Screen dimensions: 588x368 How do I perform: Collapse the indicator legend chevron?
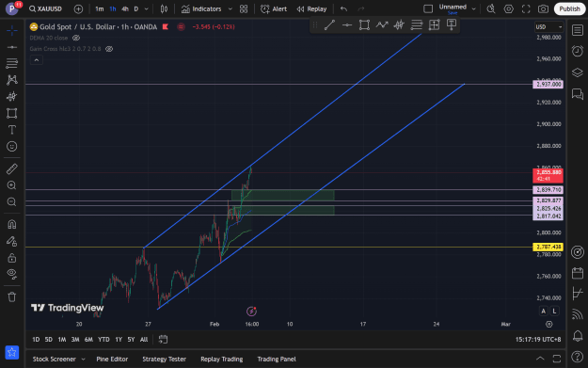pyautogui.click(x=37, y=60)
